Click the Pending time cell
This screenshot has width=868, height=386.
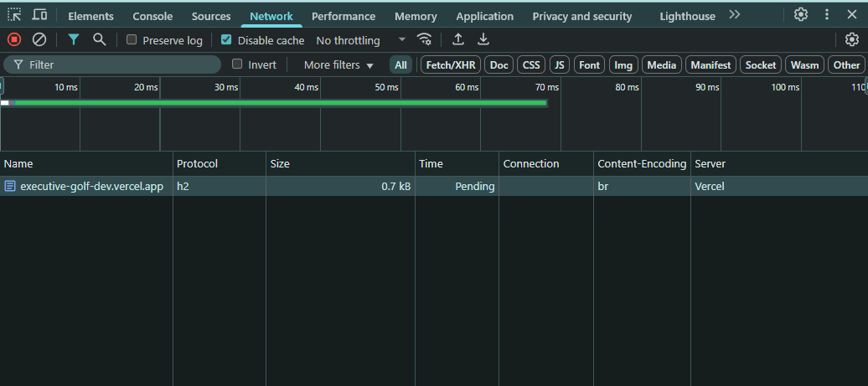pyautogui.click(x=457, y=187)
